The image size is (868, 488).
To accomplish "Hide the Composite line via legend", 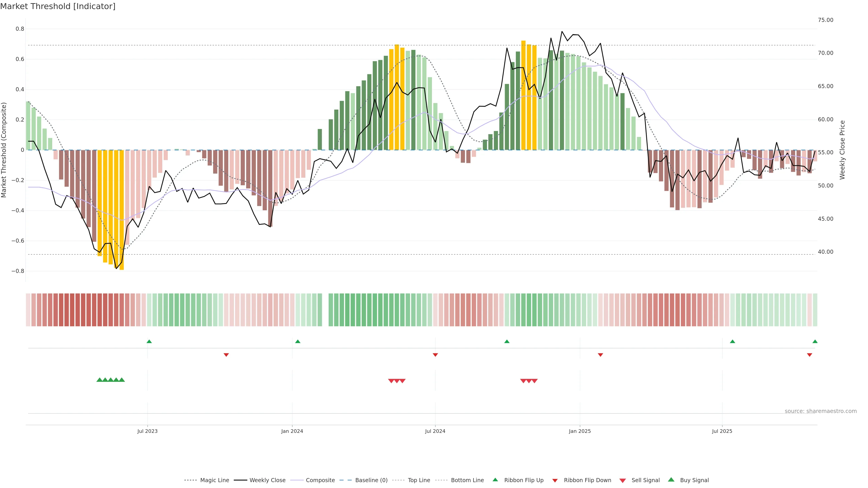I will pos(320,480).
